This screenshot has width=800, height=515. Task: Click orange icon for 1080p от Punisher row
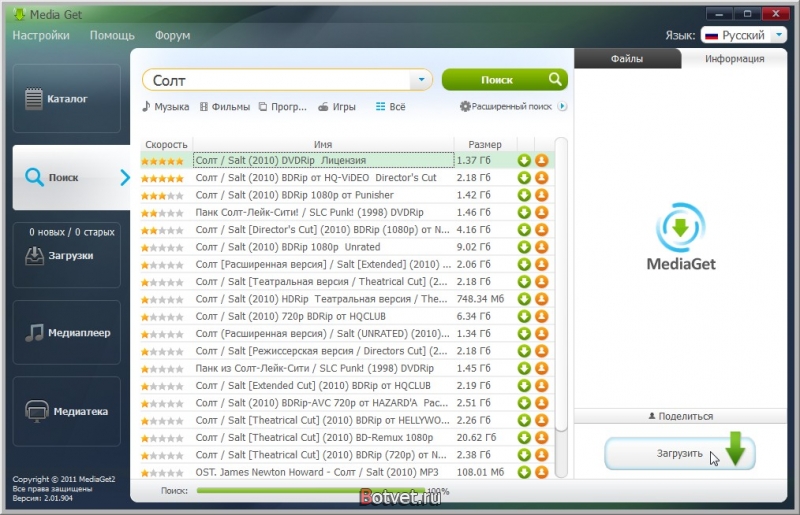(x=541, y=195)
